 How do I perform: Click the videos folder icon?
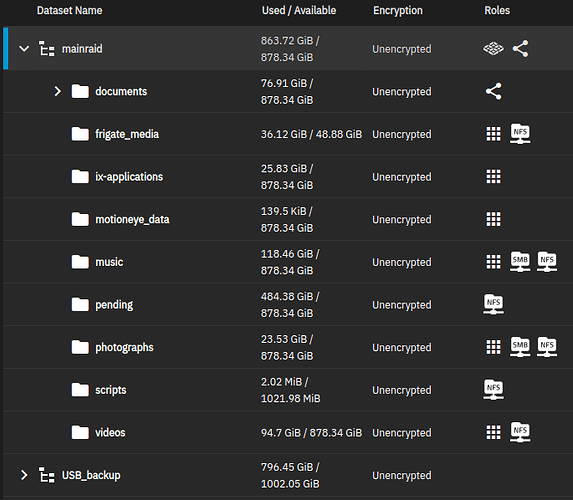tap(80, 432)
